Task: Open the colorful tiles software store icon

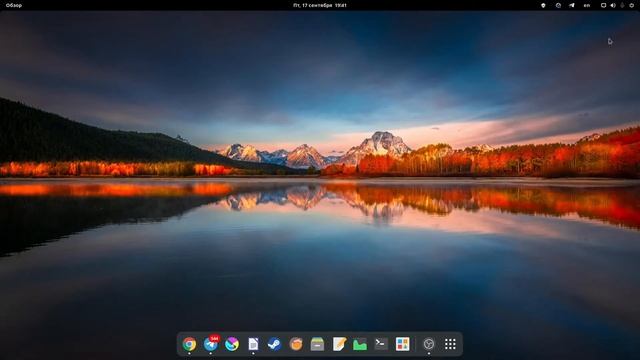Action: tap(402, 344)
